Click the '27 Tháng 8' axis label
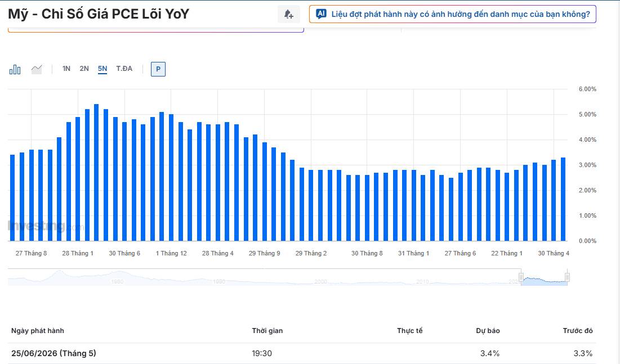The height and width of the screenshot is (364, 620). point(31,253)
